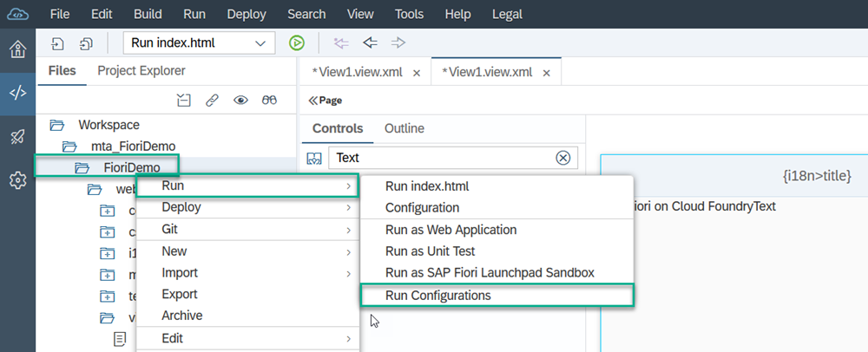
Task: Open the Edit menu in menu bar
Action: [102, 14]
